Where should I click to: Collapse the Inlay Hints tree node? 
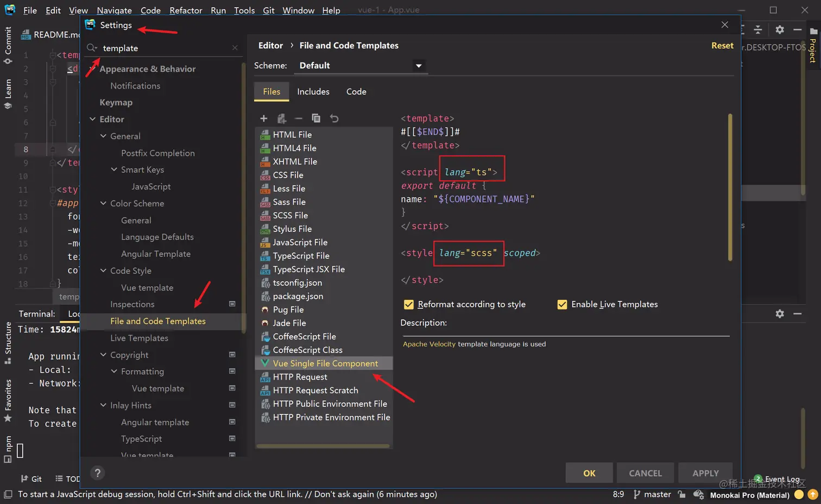tap(103, 405)
